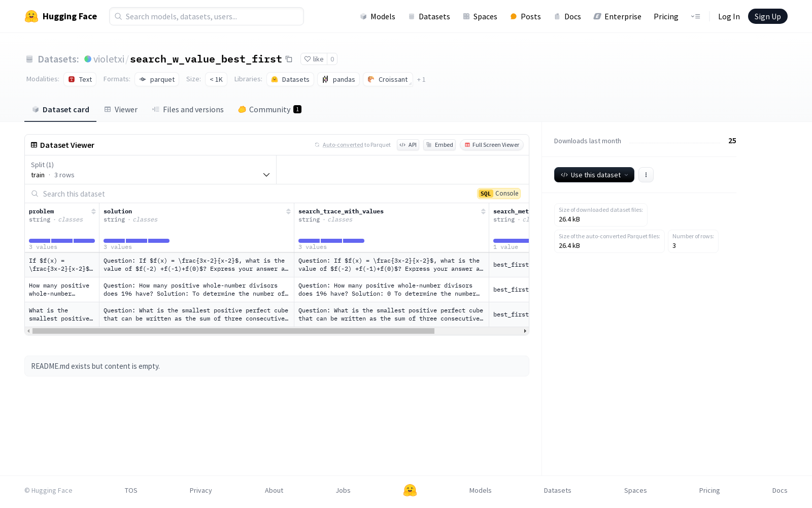Open the API button in Dataset Viewer

[x=408, y=145]
